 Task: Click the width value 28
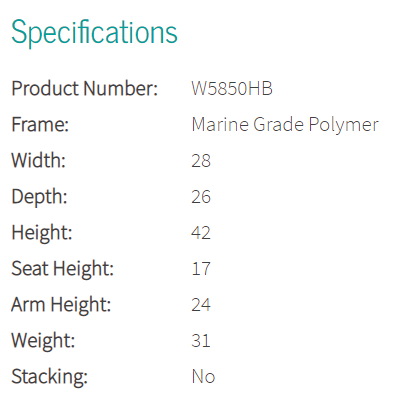click(201, 161)
